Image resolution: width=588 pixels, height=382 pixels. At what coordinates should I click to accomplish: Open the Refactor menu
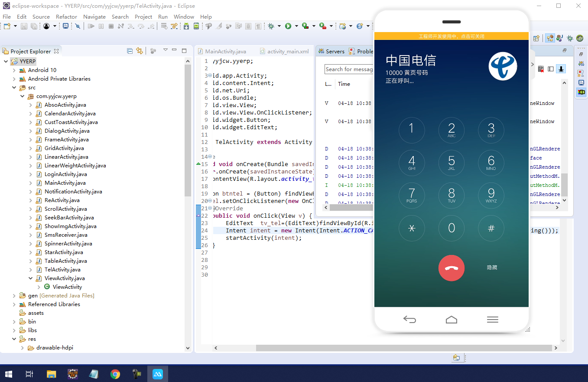point(66,16)
